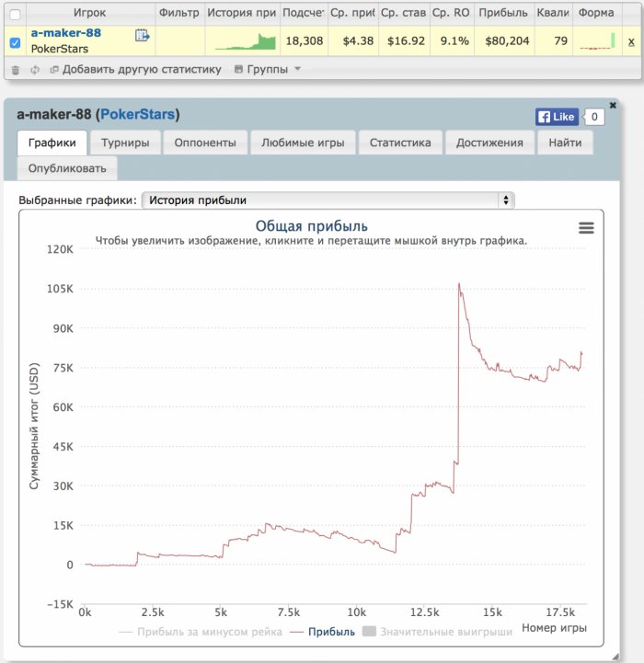
Task: Switch to the Турниры tab
Action: click(x=125, y=143)
